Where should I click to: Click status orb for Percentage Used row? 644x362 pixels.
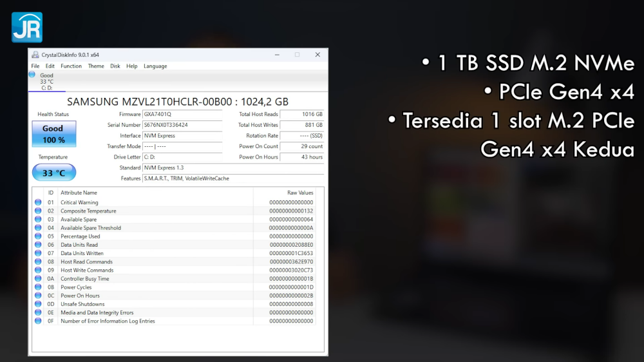[x=38, y=236]
